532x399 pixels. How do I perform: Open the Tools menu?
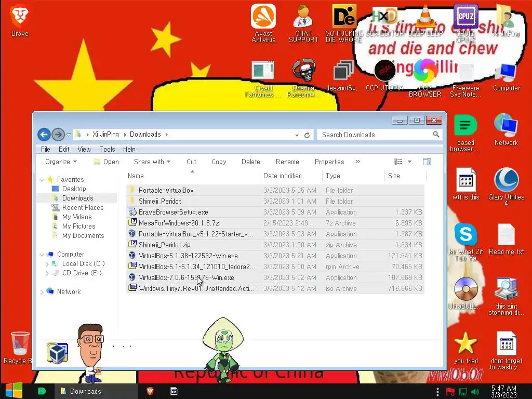click(107, 149)
